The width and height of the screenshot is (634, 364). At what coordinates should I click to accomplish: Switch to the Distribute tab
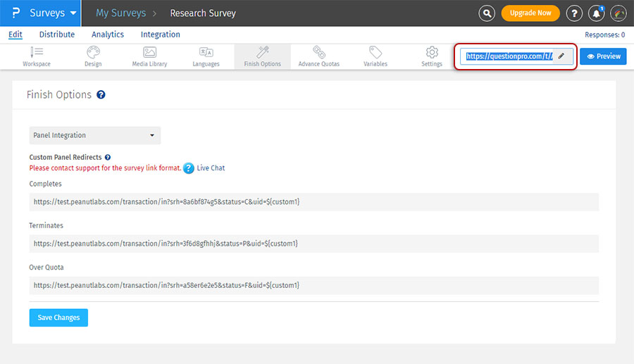point(57,34)
